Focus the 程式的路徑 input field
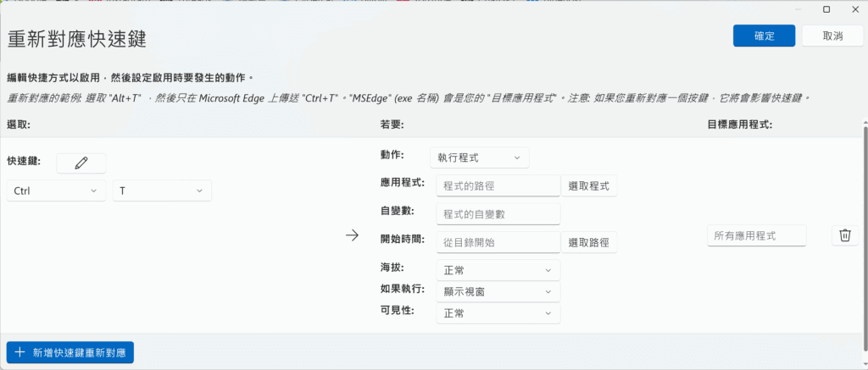 click(x=498, y=185)
